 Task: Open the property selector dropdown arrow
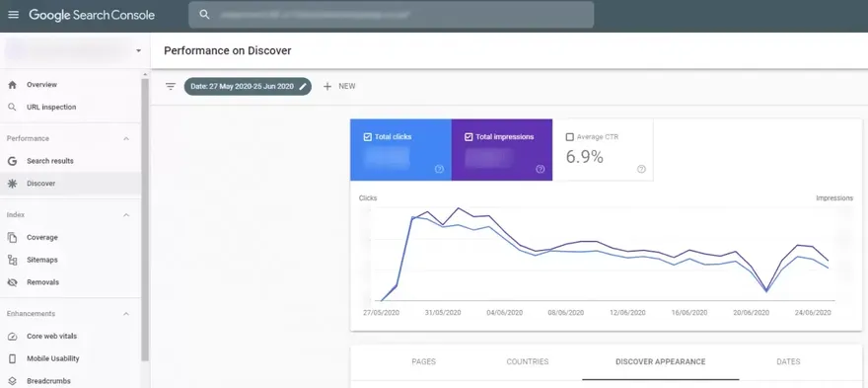pyautogui.click(x=138, y=51)
